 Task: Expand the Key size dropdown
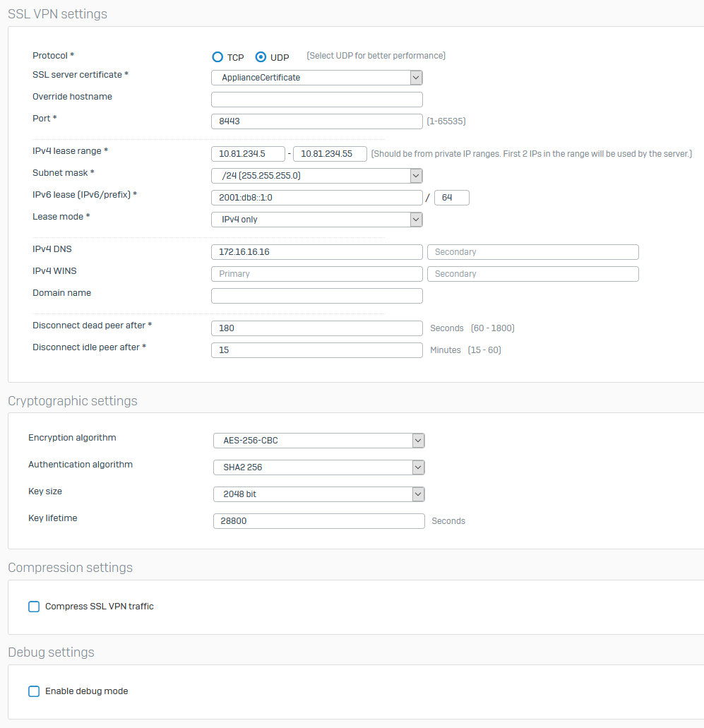pyautogui.click(x=318, y=494)
